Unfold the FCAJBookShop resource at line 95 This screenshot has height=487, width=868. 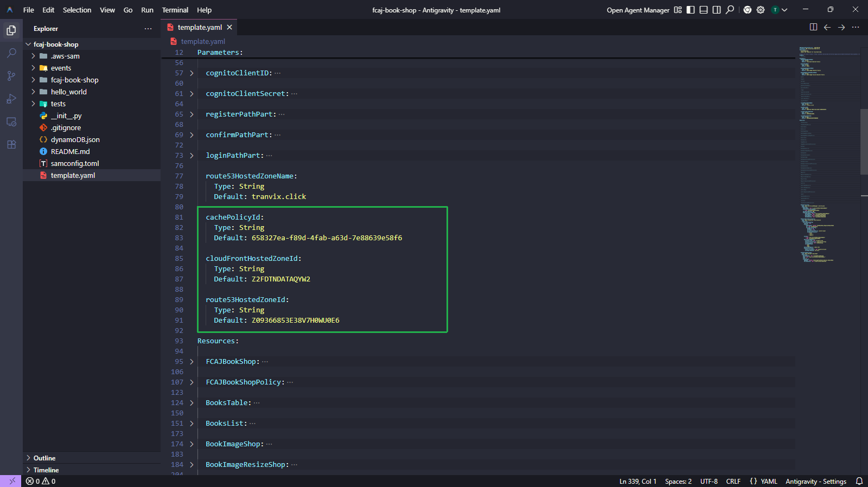point(192,362)
